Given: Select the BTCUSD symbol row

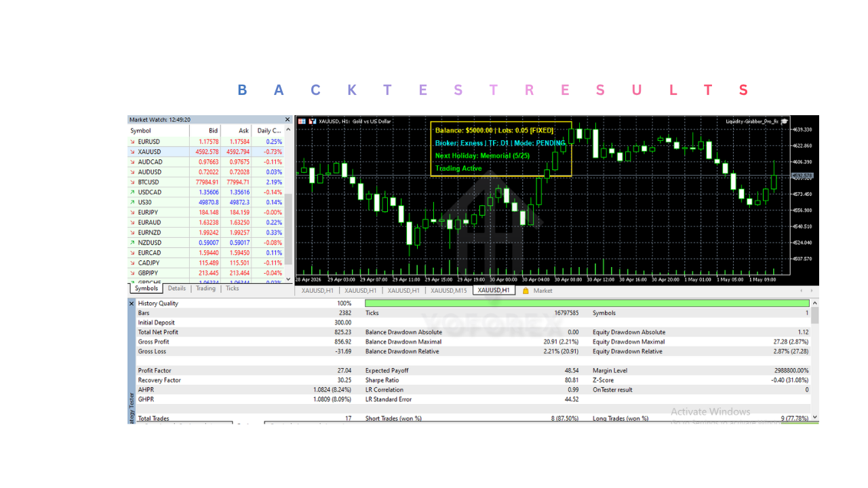Looking at the screenshot, I should 206,182.
